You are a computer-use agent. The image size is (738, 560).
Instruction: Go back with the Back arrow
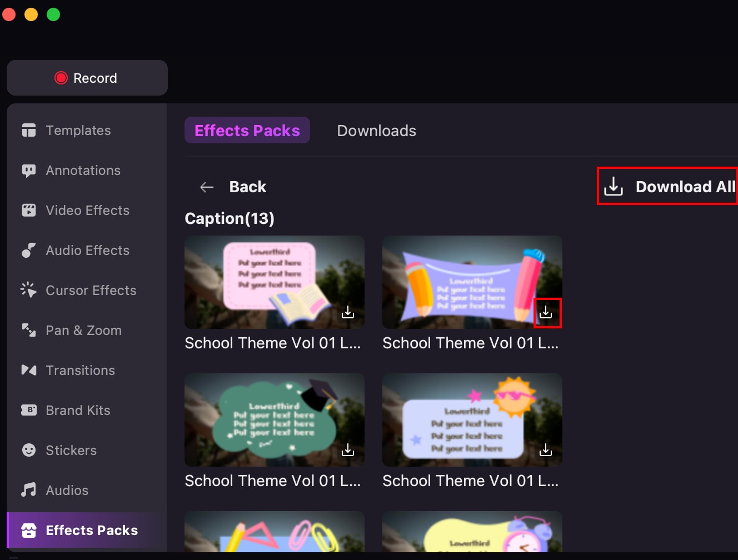coord(207,187)
